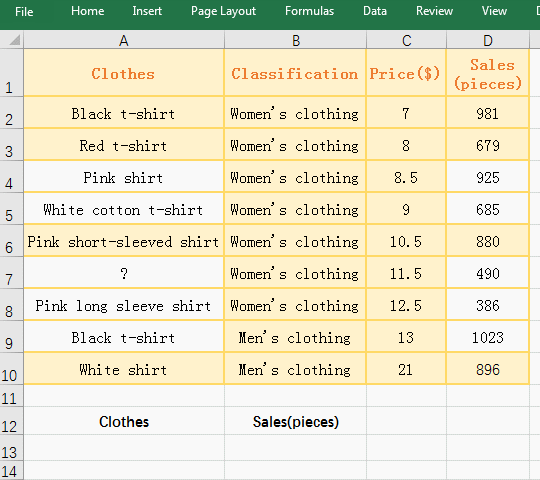Select the sales value '1023'

tap(488, 337)
